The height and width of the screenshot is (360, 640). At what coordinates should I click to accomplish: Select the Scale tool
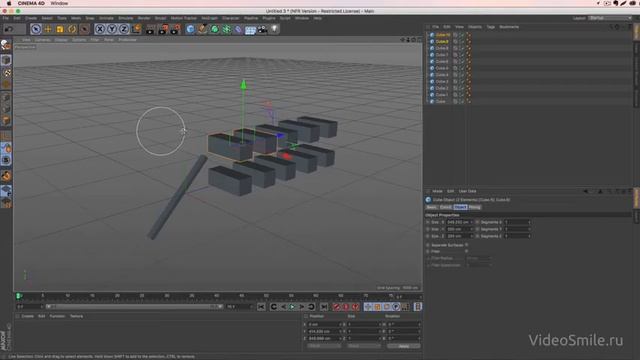(60, 29)
